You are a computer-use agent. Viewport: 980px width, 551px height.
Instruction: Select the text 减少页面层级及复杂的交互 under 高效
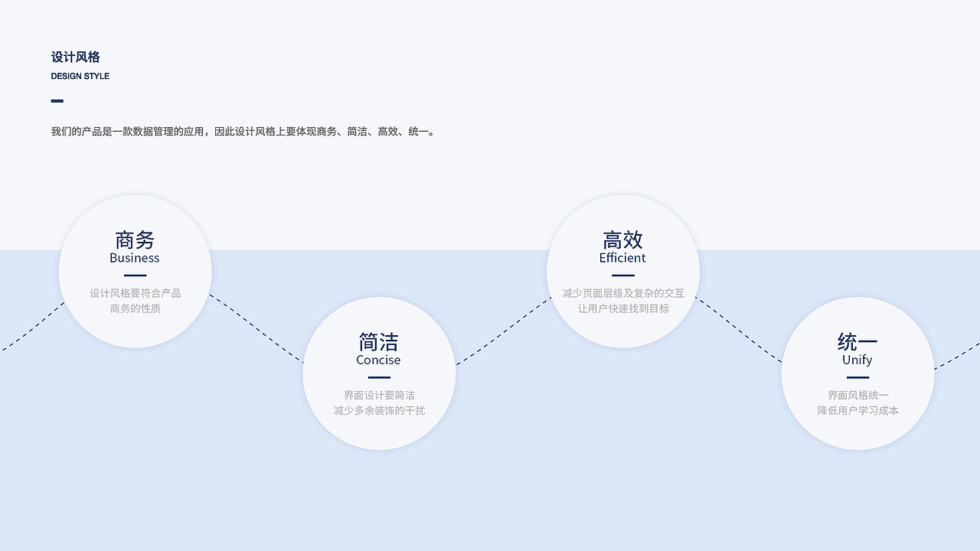point(622,293)
